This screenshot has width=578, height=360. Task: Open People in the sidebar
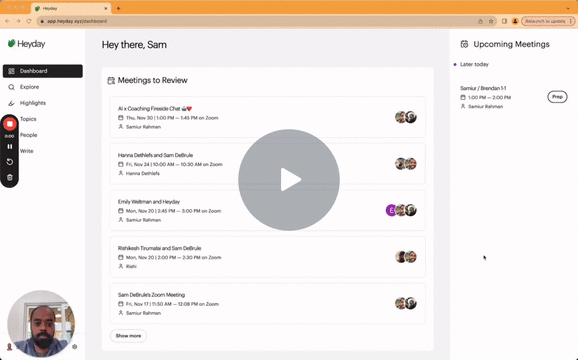click(28, 135)
